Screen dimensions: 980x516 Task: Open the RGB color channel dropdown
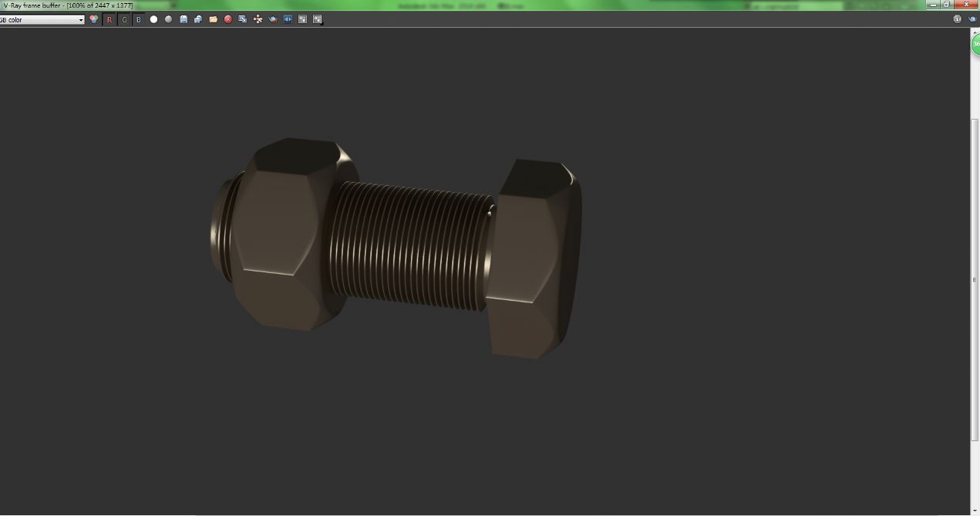pos(42,19)
